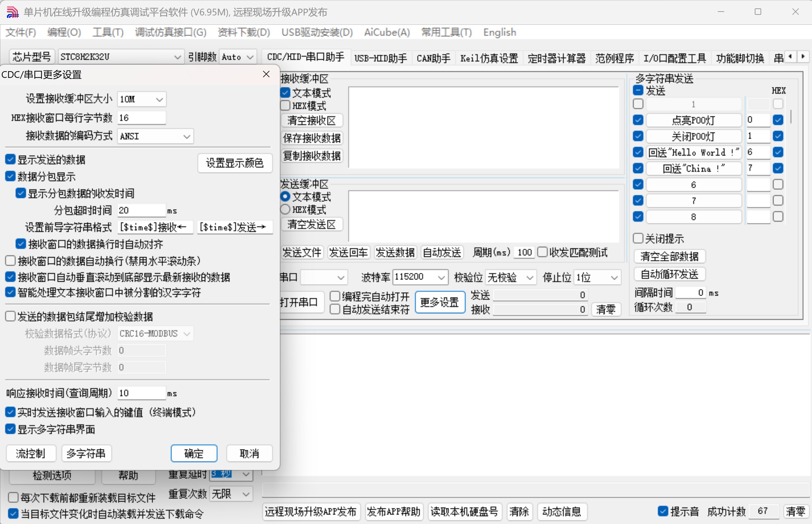The image size is (812, 524).
Task: Enable 接收窗口的数据自动换行 checkbox
Action: click(x=11, y=261)
